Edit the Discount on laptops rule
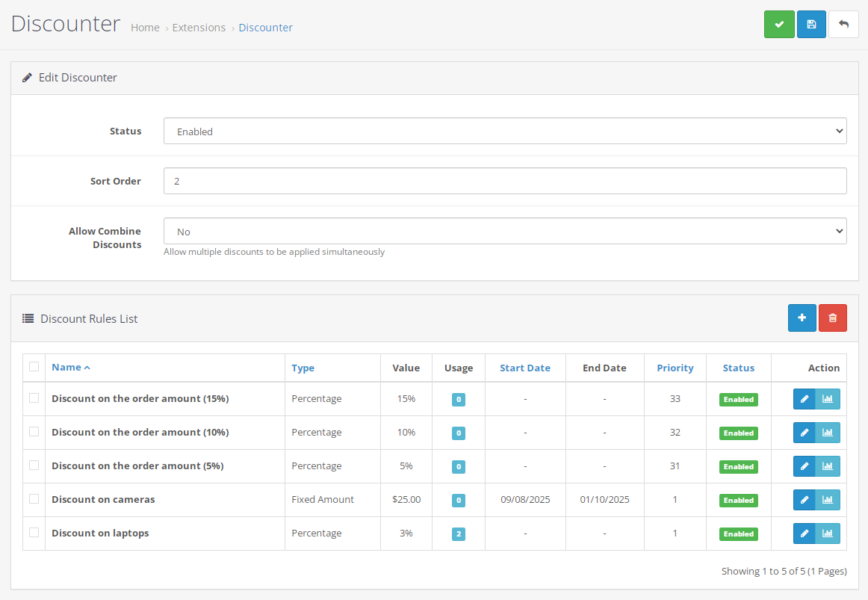This screenshot has height=600, width=868. [805, 533]
